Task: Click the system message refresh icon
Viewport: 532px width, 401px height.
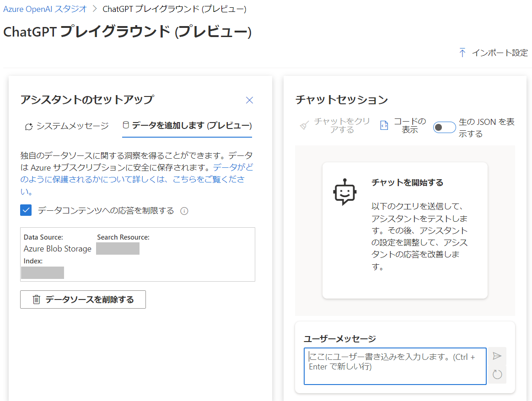Action: pos(29,127)
